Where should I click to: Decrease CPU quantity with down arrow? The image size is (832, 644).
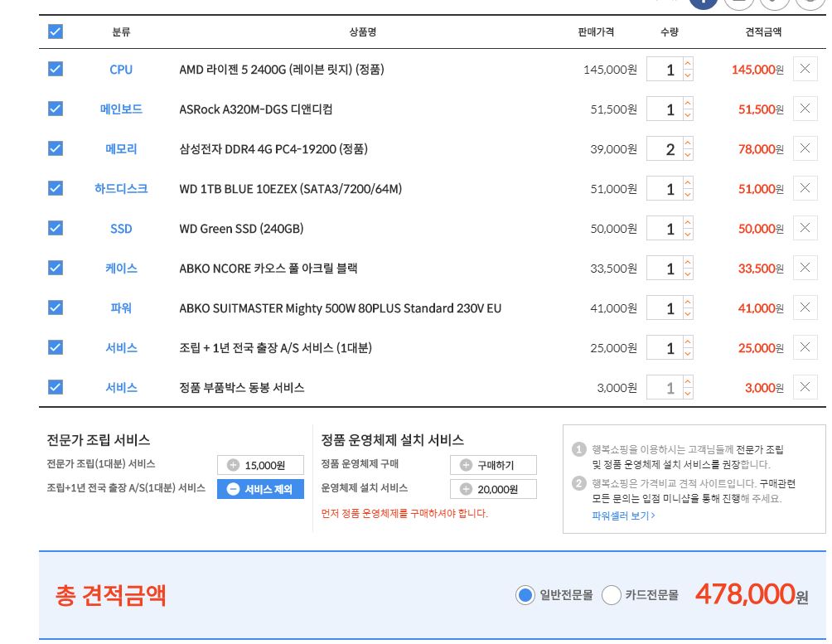(x=688, y=75)
